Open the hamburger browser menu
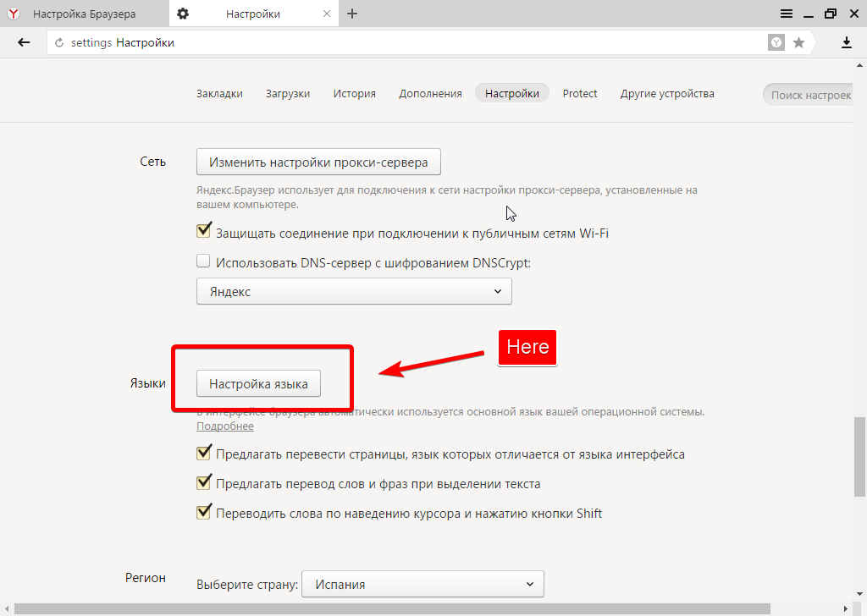 [787, 14]
